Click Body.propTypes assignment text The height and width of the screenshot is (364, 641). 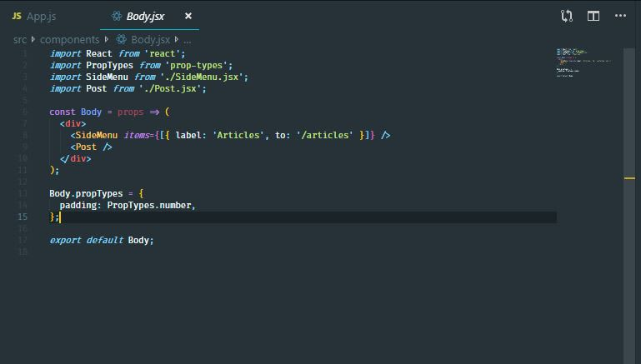[86, 193]
